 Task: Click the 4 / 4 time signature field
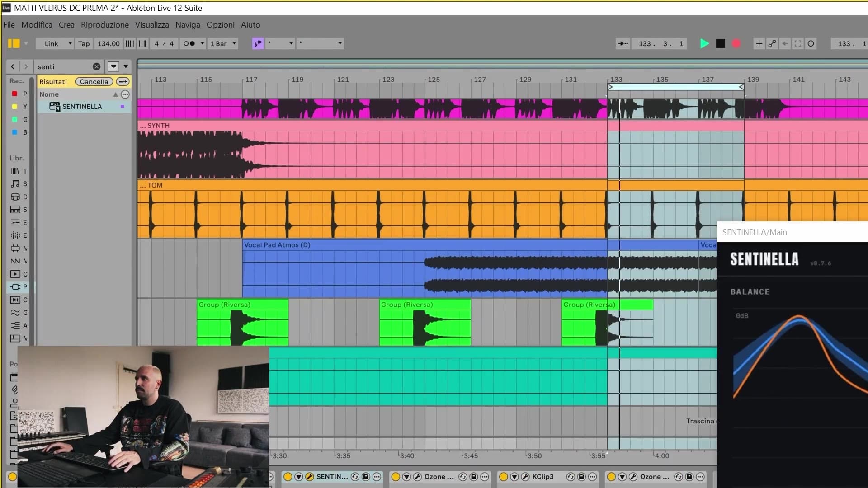[x=164, y=43]
